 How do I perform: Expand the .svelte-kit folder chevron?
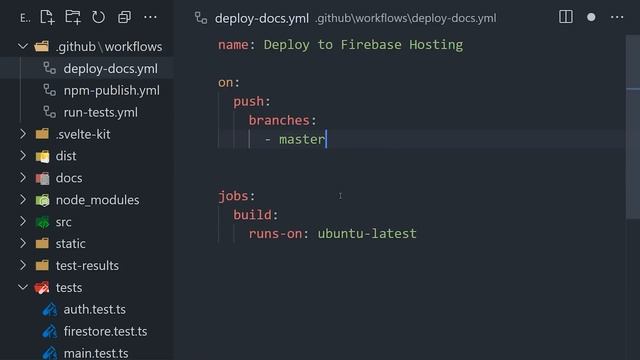click(x=23, y=133)
